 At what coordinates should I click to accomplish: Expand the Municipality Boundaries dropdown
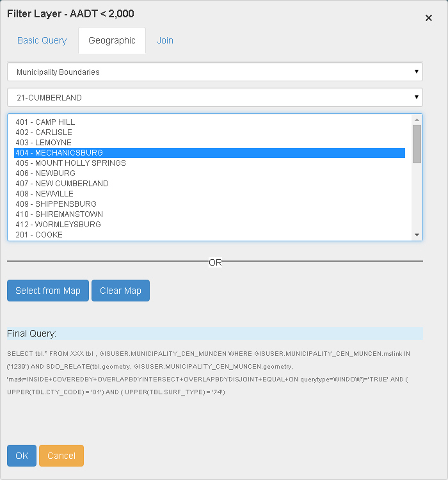(x=214, y=72)
